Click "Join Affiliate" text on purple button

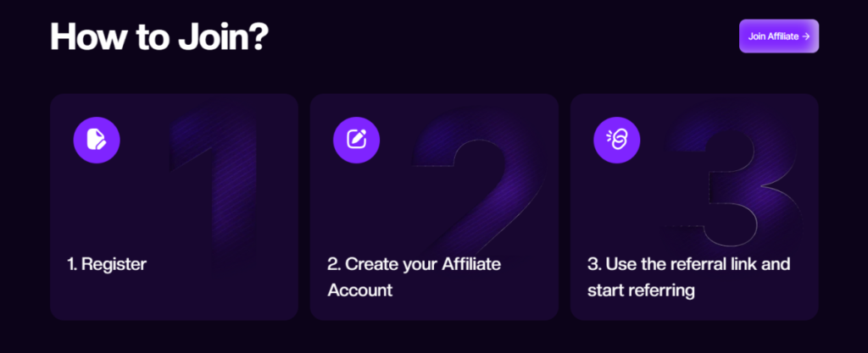[x=773, y=36]
